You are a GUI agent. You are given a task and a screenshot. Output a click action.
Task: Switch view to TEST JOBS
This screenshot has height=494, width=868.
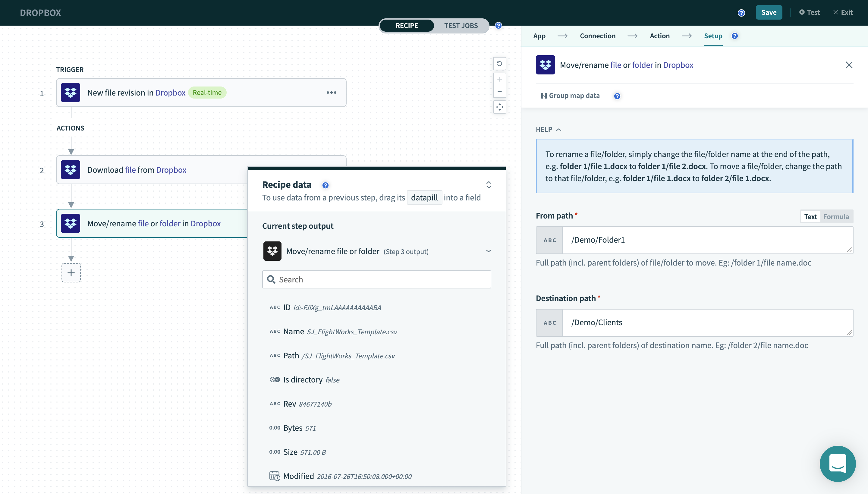click(x=461, y=26)
